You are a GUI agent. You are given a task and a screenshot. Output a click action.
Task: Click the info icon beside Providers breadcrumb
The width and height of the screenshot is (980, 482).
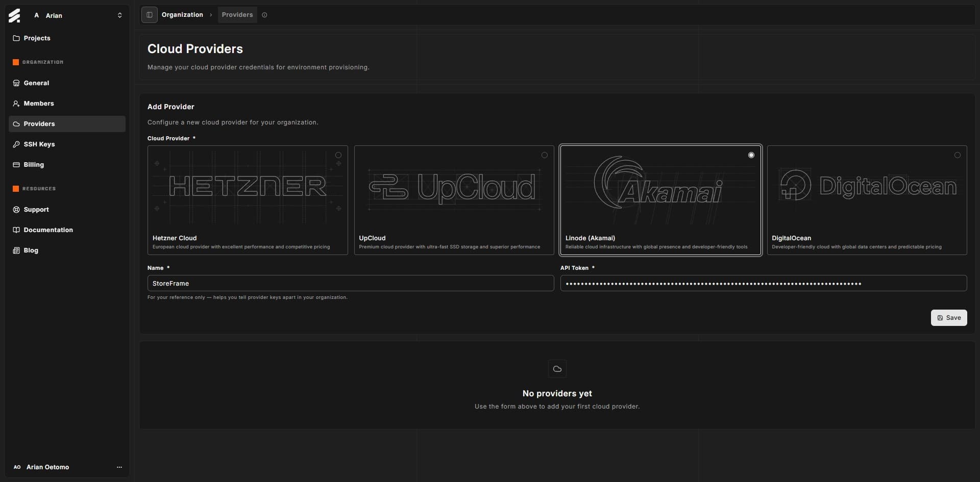(x=264, y=15)
